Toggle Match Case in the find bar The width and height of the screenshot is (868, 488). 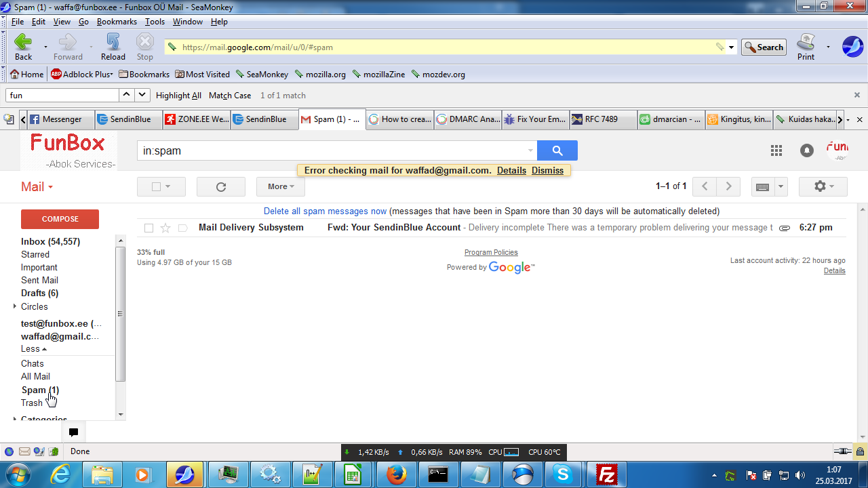[x=230, y=96]
